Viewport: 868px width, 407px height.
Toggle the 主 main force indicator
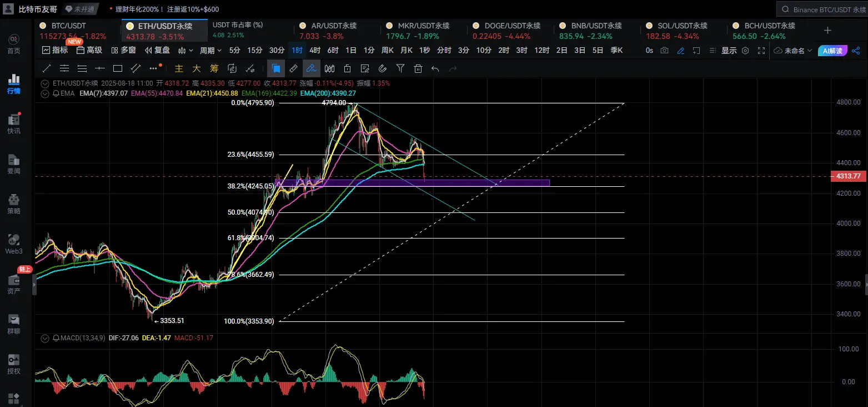pos(179,68)
